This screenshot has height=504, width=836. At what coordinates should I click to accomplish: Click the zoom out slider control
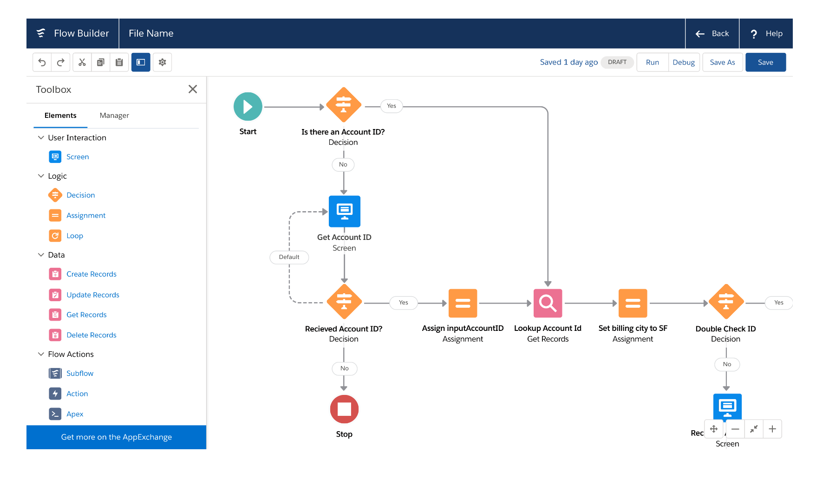(735, 429)
